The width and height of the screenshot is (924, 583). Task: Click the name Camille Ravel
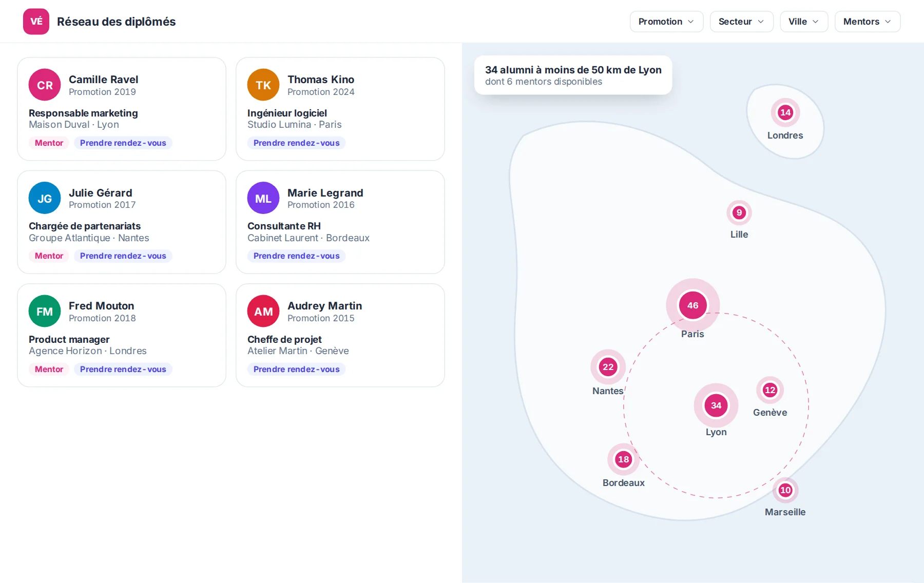[104, 80]
